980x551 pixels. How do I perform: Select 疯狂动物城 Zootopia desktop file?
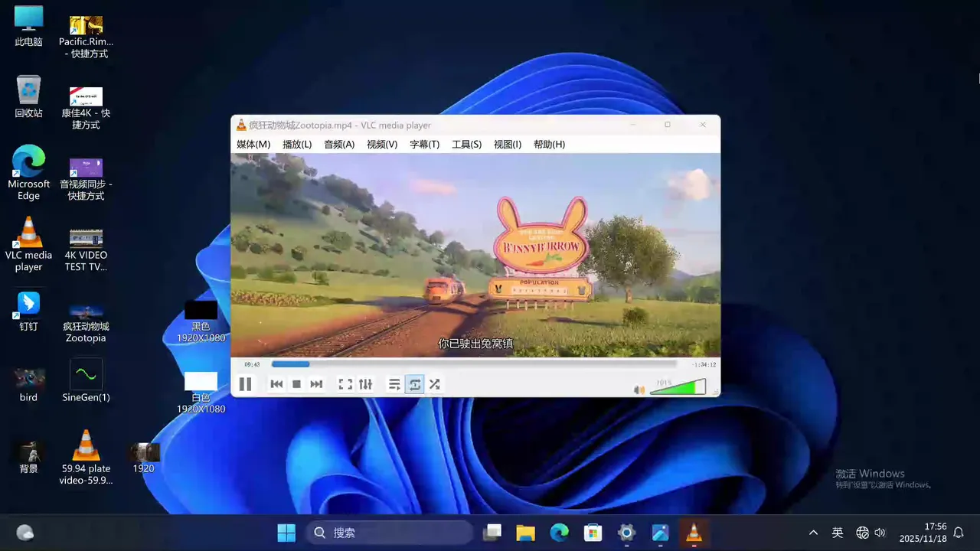point(86,322)
